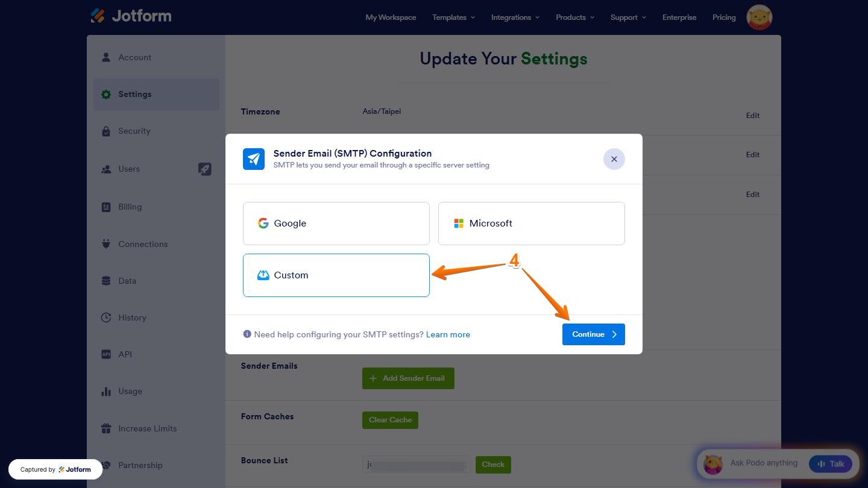Click the Users people icon

point(106,169)
